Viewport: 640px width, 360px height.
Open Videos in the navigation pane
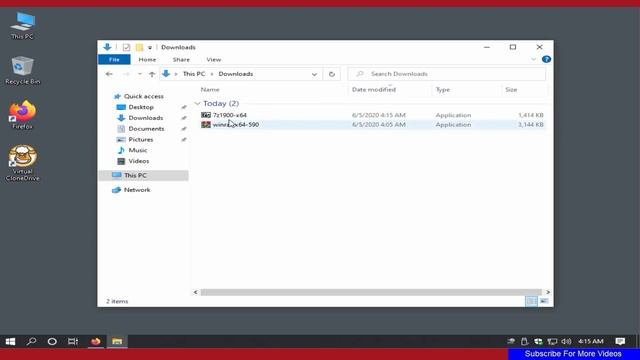(x=139, y=161)
